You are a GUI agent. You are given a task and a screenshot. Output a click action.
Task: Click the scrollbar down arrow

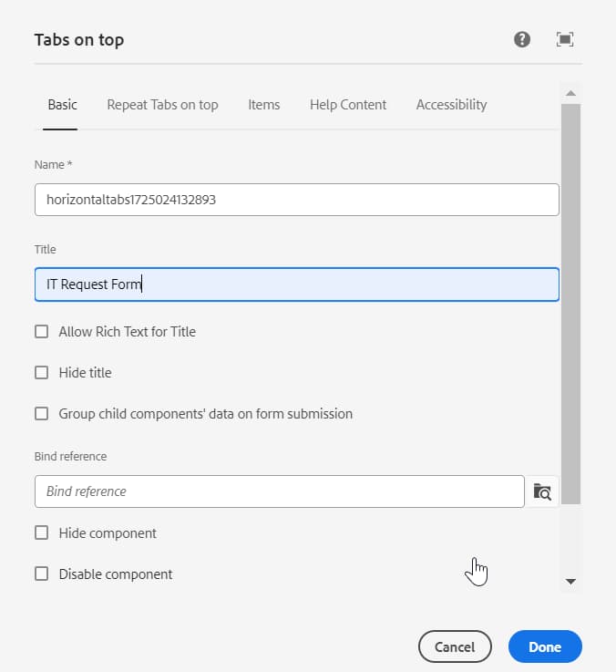point(571,581)
